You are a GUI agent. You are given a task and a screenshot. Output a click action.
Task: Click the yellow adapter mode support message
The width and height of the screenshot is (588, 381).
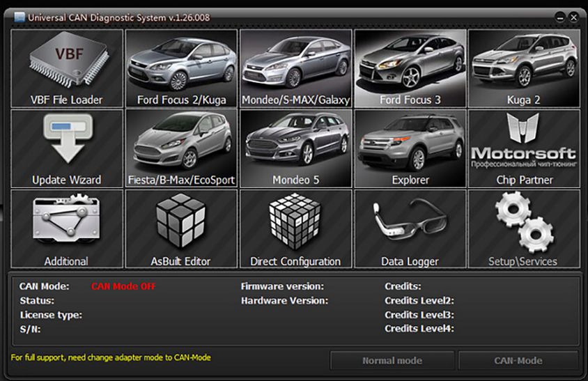(x=111, y=358)
